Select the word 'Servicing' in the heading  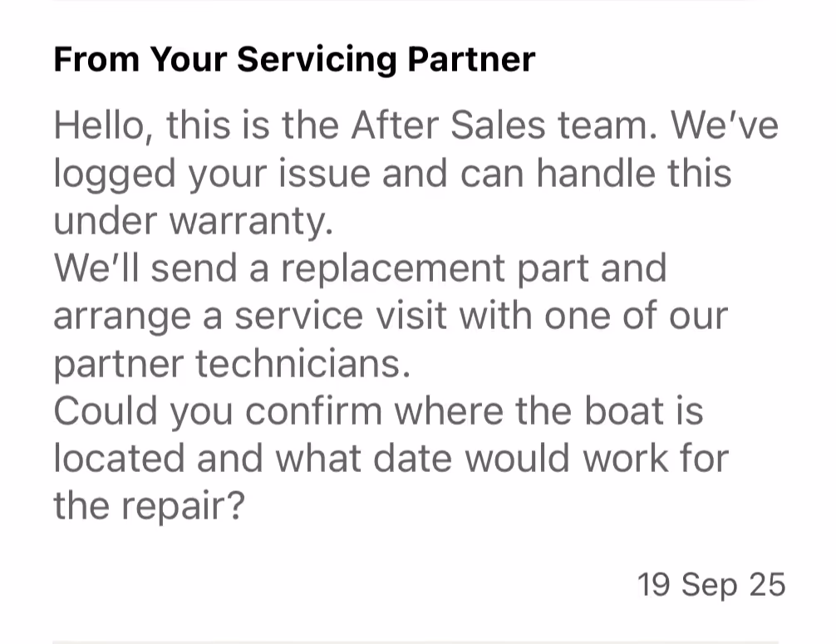tap(317, 60)
